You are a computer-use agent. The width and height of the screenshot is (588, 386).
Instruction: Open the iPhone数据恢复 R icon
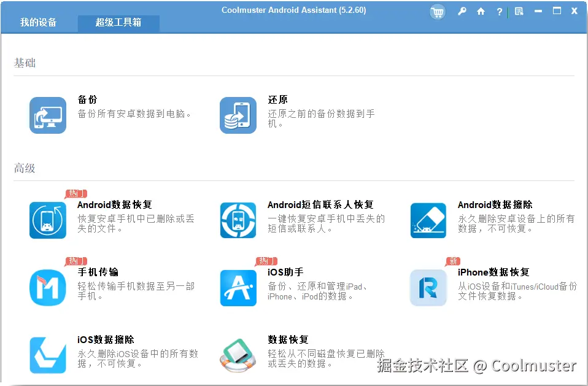click(x=428, y=288)
